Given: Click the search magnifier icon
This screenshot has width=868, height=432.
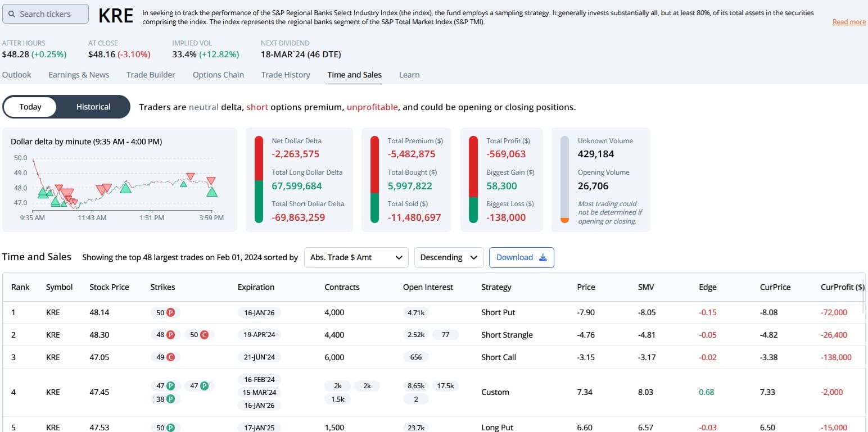Looking at the screenshot, I should [12, 14].
